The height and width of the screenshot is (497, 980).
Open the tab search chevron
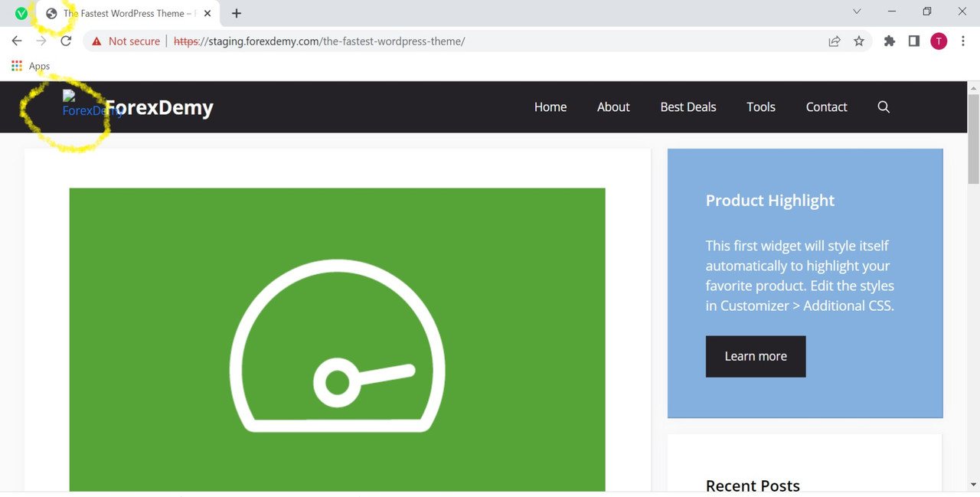[x=857, y=11]
